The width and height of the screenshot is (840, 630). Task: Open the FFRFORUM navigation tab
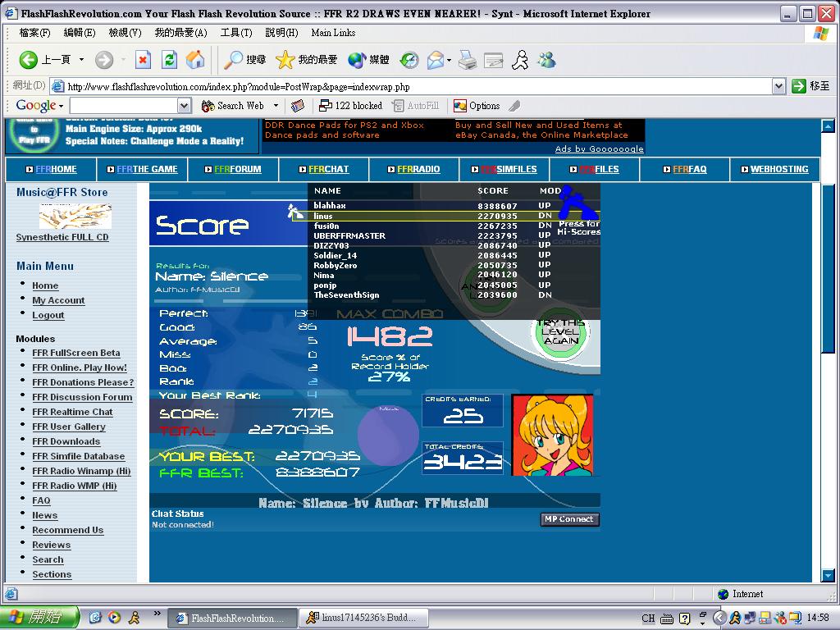click(233, 169)
